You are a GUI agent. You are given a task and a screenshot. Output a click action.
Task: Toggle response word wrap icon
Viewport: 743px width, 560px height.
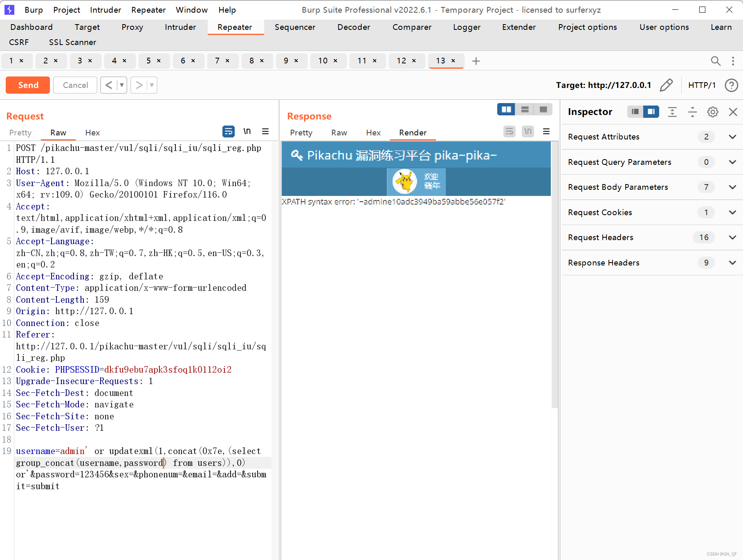click(509, 131)
